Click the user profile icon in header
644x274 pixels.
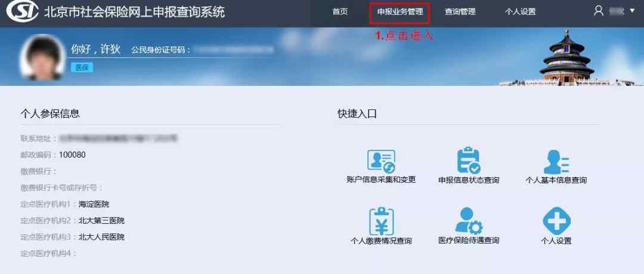(599, 11)
